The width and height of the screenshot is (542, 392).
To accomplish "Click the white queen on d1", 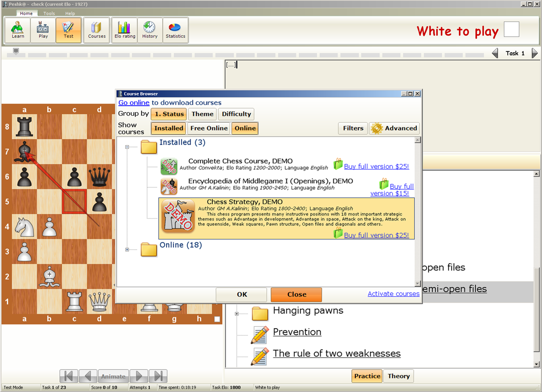I will coord(99,301).
